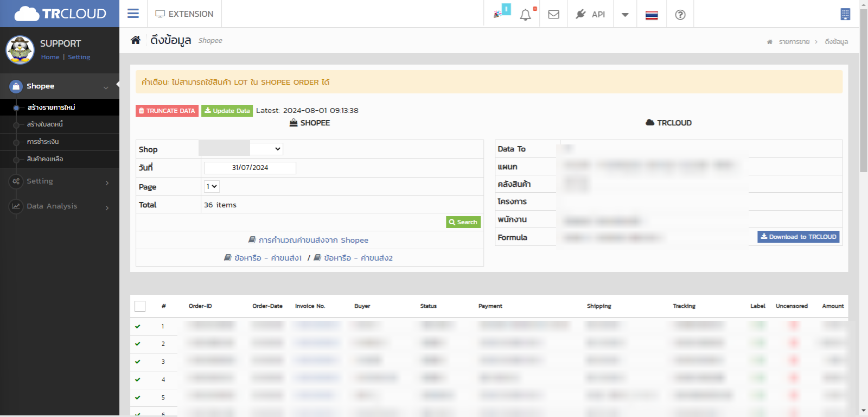Open the calculator icon at top right
This screenshot has width=868, height=417.
[x=845, y=14]
